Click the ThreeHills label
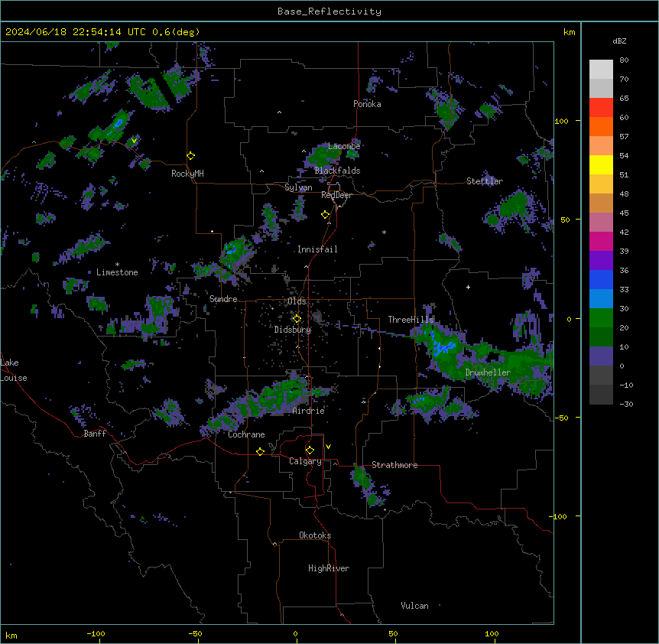Image resolution: width=659 pixels, height=644 pixels. pyautogui.click(x=411, y=320)
